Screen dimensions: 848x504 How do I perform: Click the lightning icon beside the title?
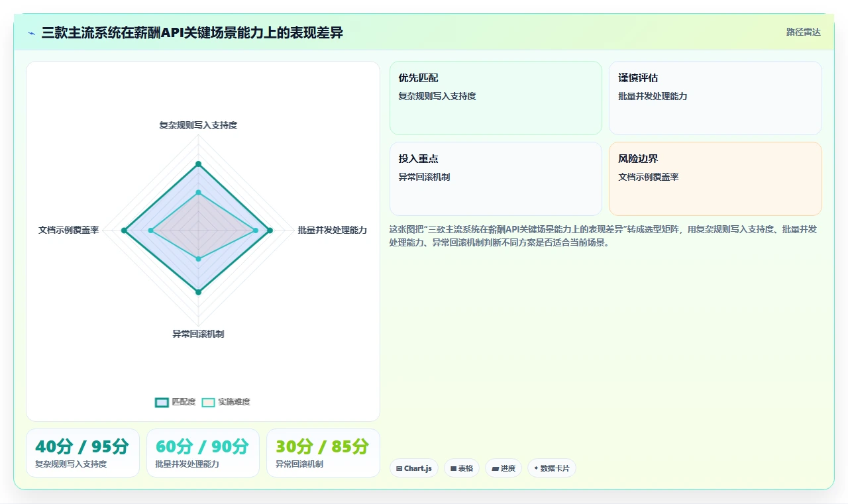click(x=32, y=33)
